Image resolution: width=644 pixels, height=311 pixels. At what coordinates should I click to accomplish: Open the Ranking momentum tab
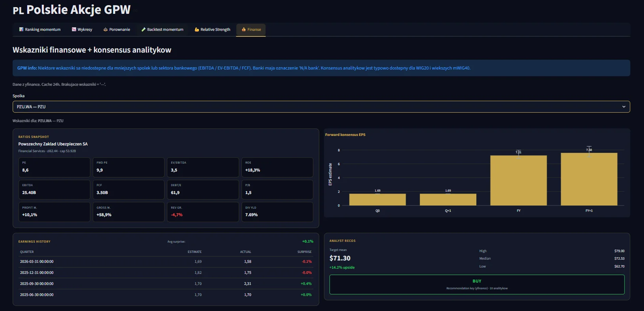coord(40,30)
